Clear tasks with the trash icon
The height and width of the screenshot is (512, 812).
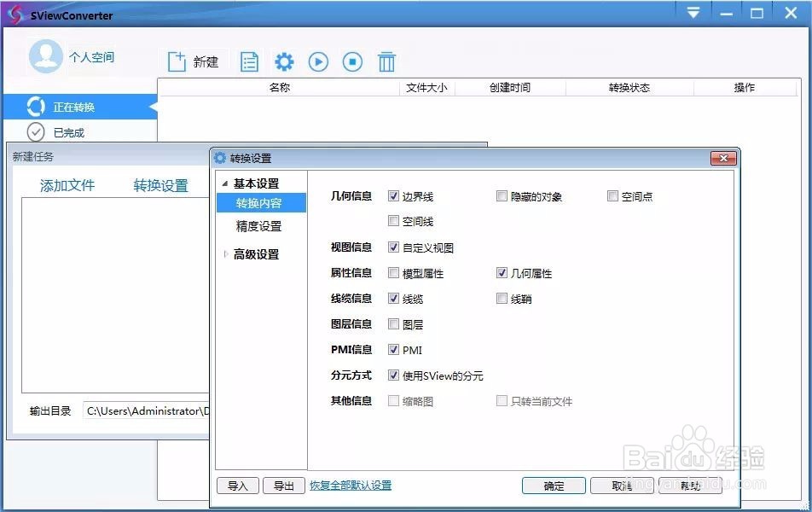[386, 61]
